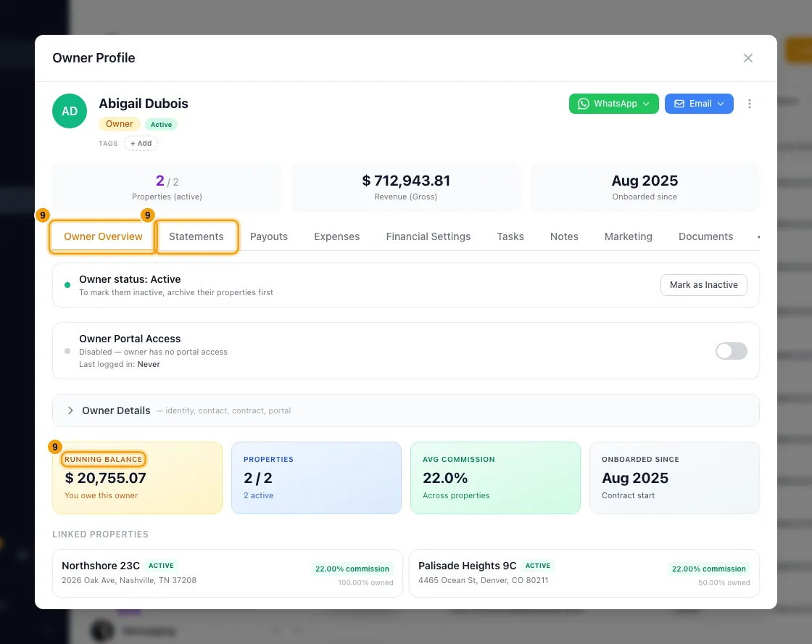Screen dimensions: 812x644
Task: Click the WhatsApp logo icon
Action: pos(584,104)
